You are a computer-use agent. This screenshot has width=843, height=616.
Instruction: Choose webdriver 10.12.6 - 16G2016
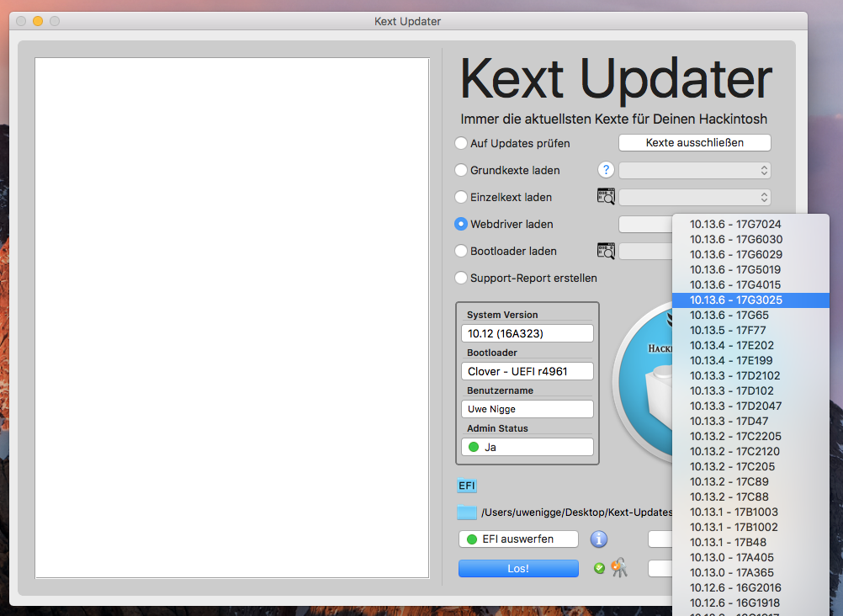[x=750, y=588]
